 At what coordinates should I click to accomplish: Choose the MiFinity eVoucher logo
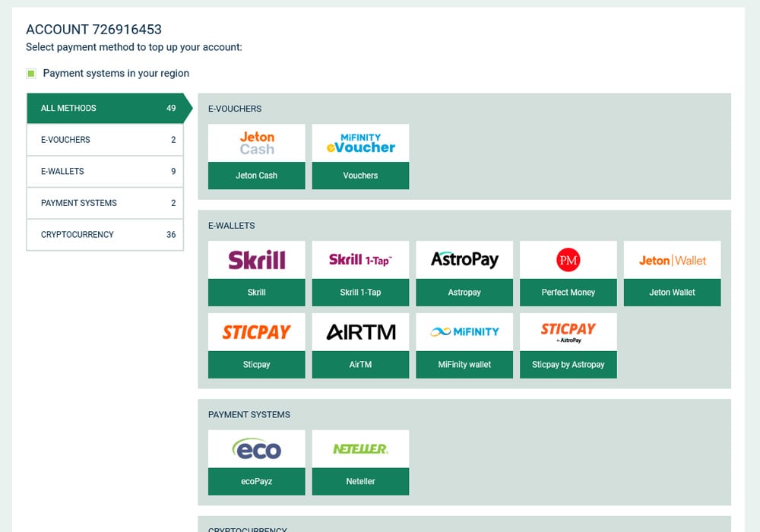coord(360,143)
